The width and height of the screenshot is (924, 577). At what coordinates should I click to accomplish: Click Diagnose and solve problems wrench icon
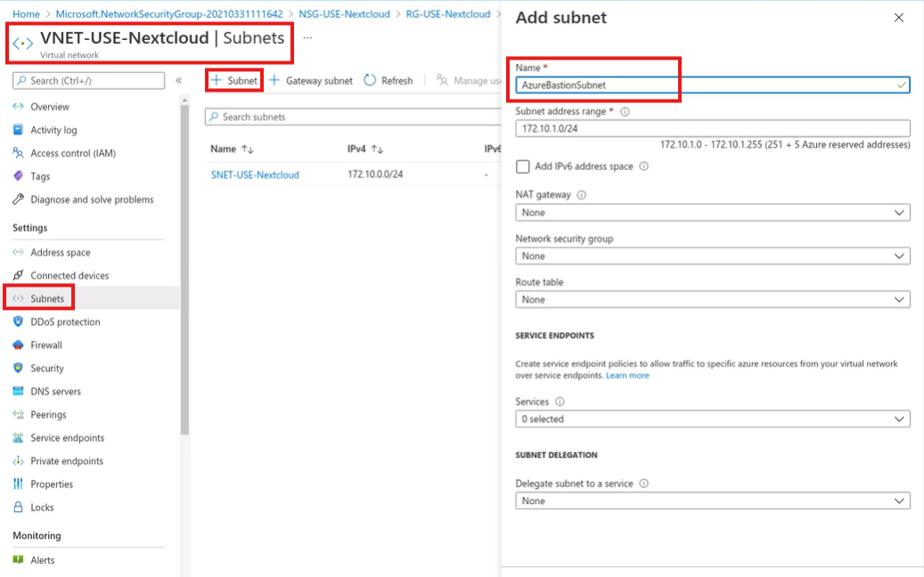[19, 199]
